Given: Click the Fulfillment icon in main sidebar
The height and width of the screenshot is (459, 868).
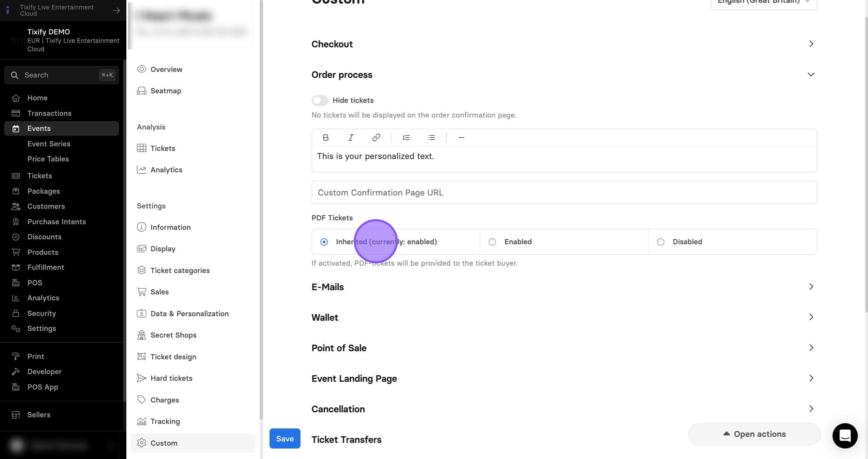Looking at the screenshot, I should pyautogui.click(x=16, y=267).
